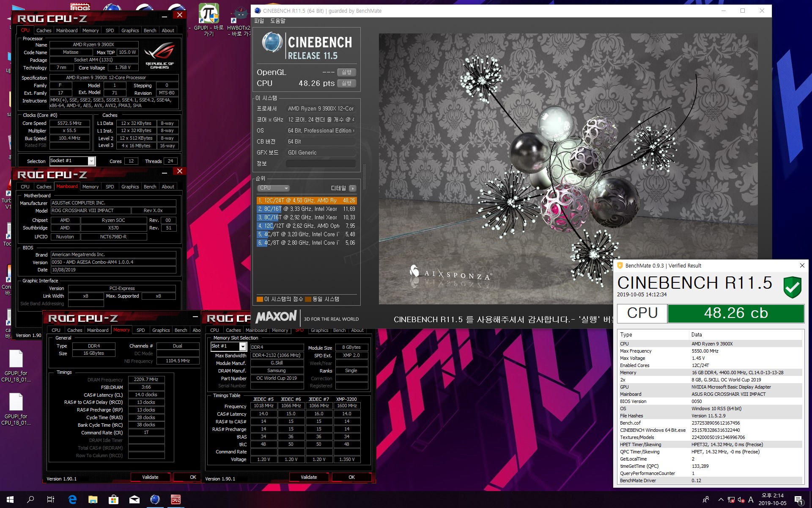Click People icon in system tray
The height and width of the screenshot is (508, 812).
[705, 500]
